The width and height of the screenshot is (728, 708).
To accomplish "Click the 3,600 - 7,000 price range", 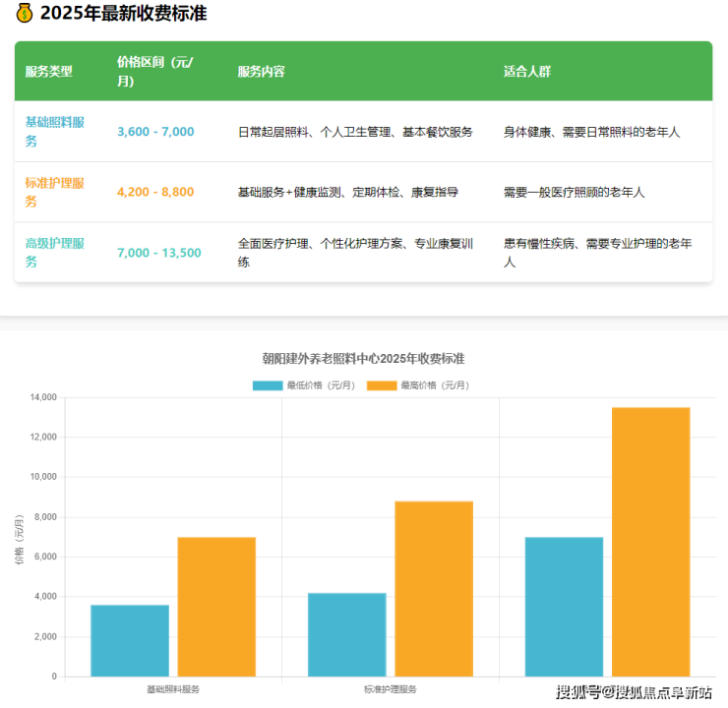I will pos(155,132).
